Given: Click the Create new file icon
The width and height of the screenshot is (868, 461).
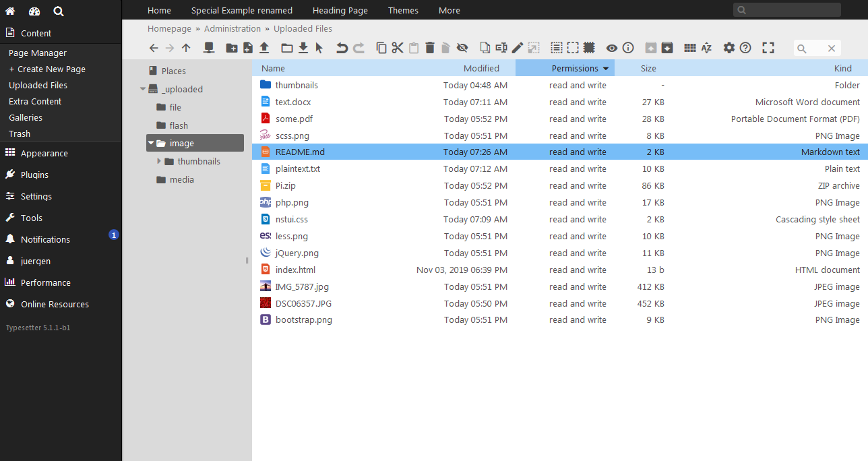Looking at the screenshot, I should [x=248, y=48].
